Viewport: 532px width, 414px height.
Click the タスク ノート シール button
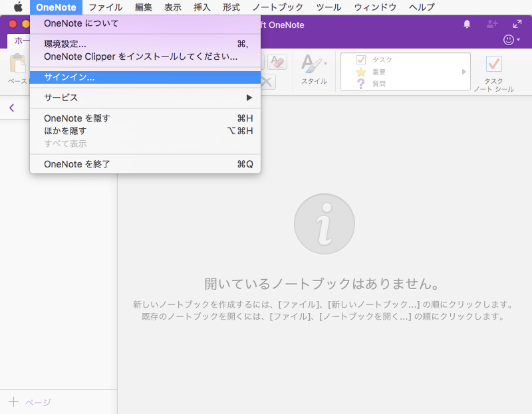tap(493, 73)
